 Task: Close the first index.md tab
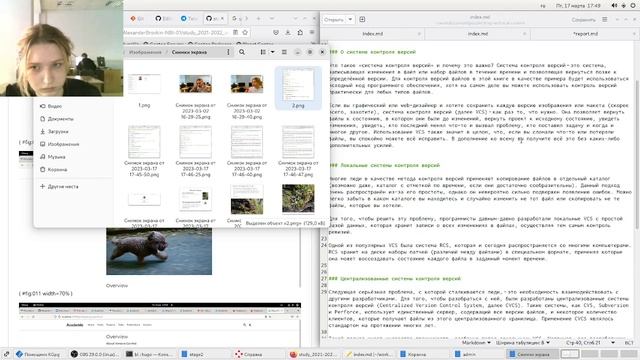tap(419, 34)
